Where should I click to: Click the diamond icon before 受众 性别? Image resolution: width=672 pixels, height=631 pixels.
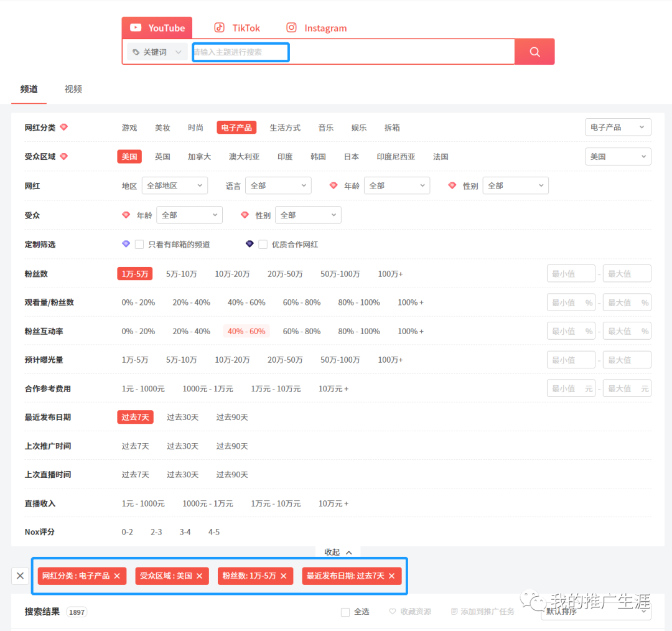245,215
